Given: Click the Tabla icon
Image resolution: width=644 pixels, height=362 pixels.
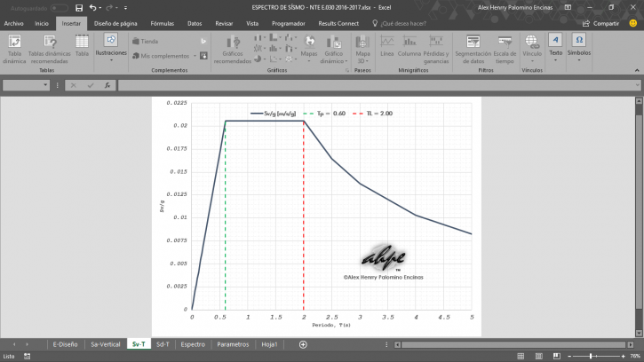Looking at the screenshot, I should (82, 46).
